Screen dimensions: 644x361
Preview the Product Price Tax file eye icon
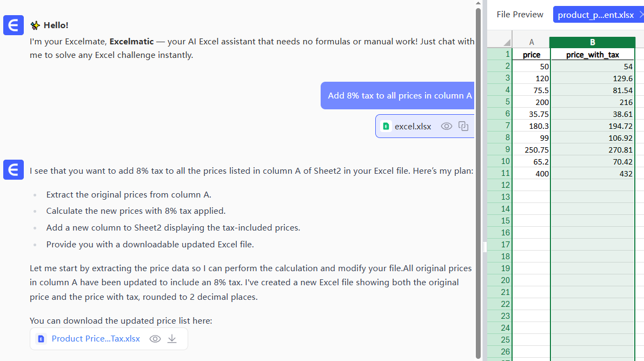click(155, 339)
